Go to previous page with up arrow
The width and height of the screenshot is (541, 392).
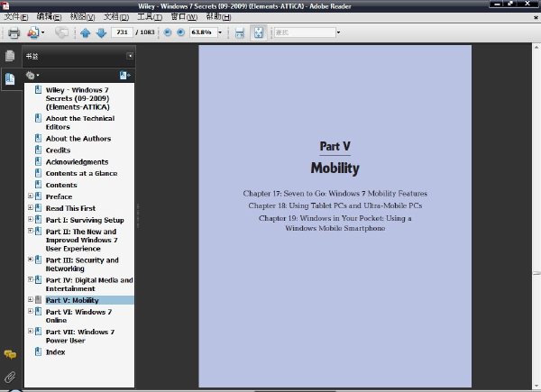point(86,32)
